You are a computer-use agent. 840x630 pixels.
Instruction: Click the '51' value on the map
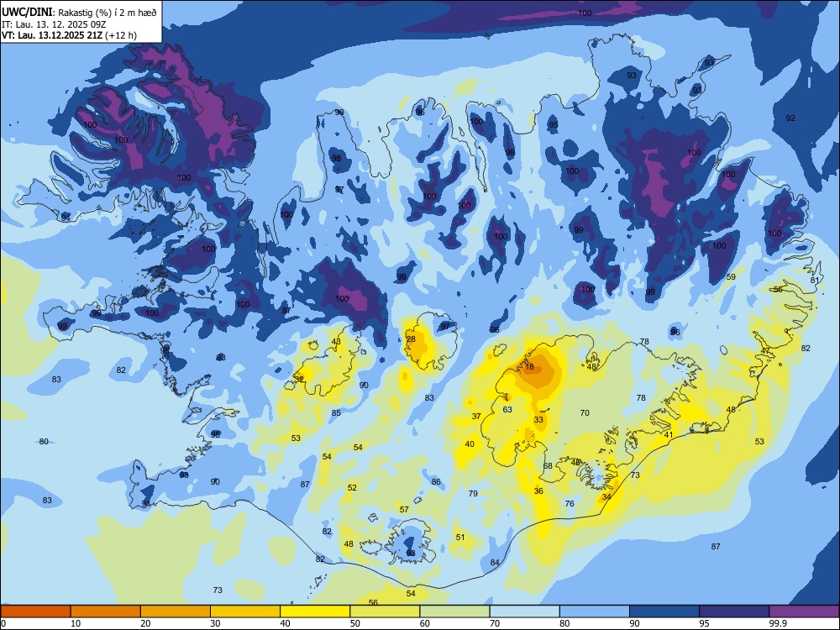pyautogui.click(x=460, y=538)
